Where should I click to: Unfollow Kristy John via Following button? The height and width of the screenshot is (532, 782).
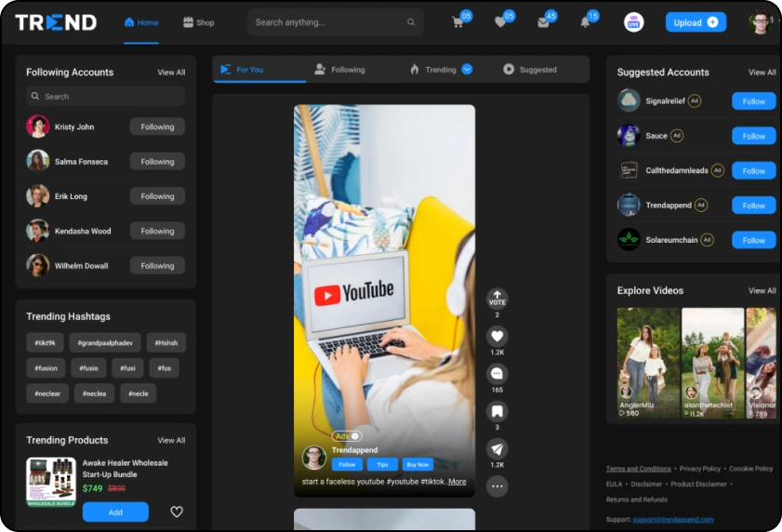tap(157, 126)
